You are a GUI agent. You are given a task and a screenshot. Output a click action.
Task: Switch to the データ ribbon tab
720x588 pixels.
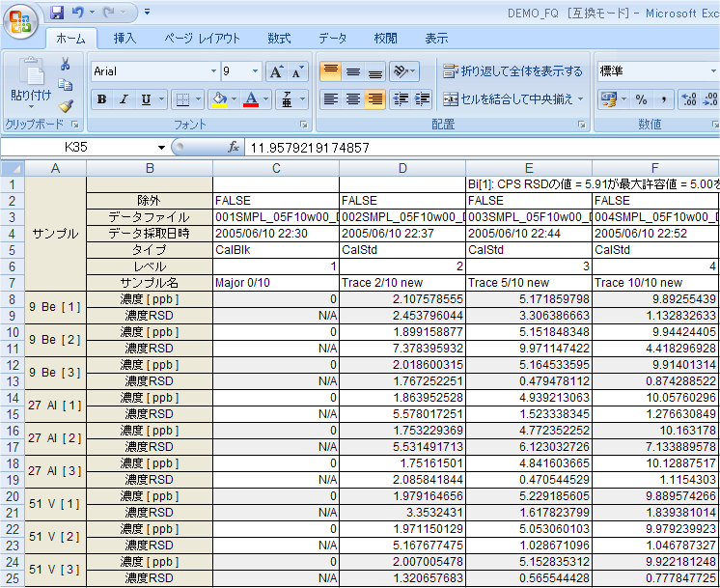pyautogui.click(x=332, y=39)
